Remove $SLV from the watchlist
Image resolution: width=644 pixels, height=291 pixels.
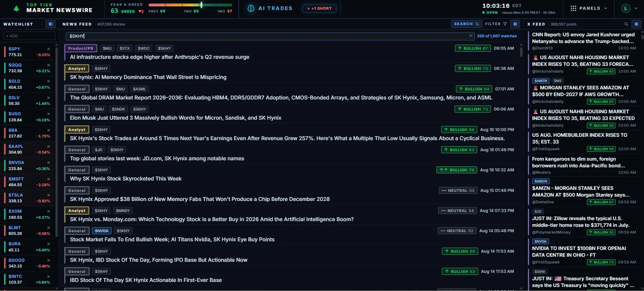[48, 98]
